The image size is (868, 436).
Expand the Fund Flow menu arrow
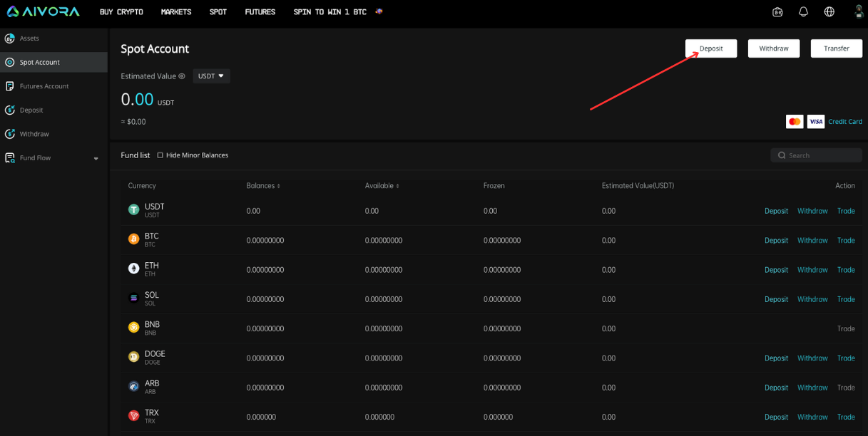click(96, 159)
